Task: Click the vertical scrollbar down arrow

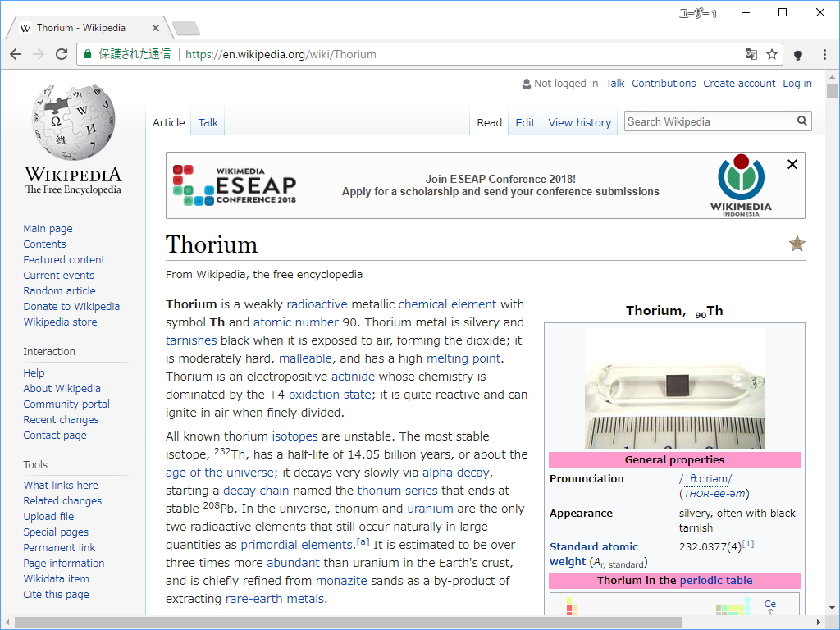Action: (832, 608)
